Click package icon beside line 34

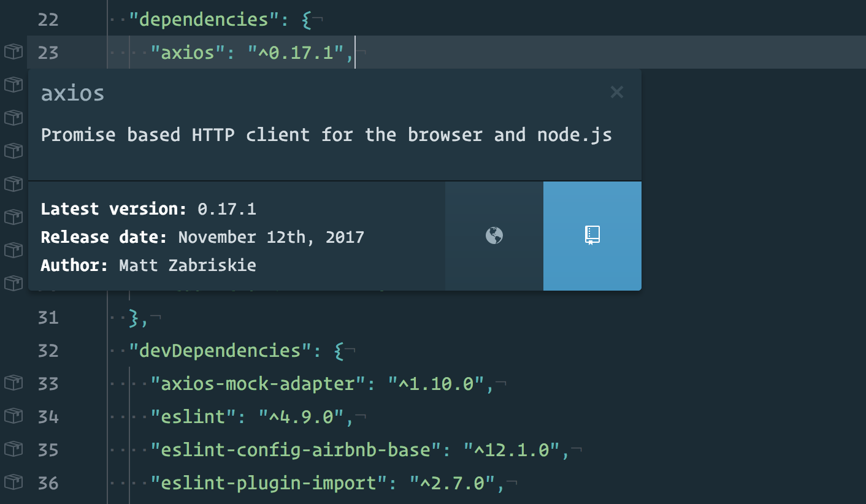(x=13, y=416)
